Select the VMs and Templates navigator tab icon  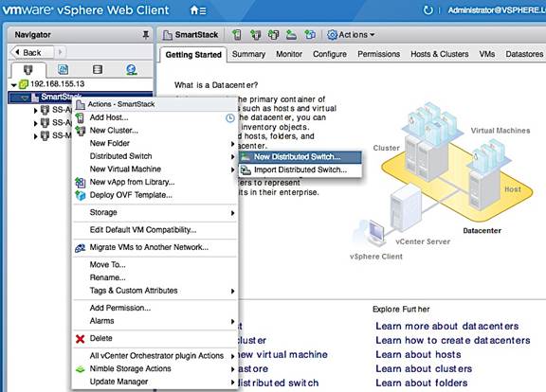click(63, 69)
